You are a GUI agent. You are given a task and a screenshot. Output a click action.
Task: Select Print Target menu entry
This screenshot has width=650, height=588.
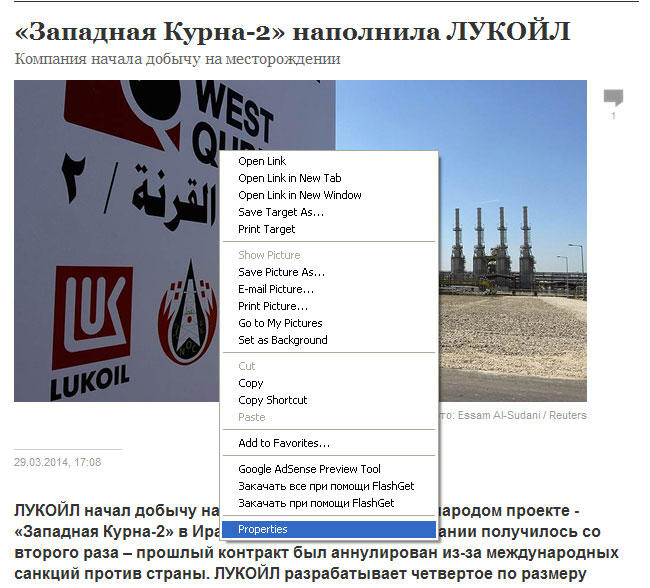point(329,229)
